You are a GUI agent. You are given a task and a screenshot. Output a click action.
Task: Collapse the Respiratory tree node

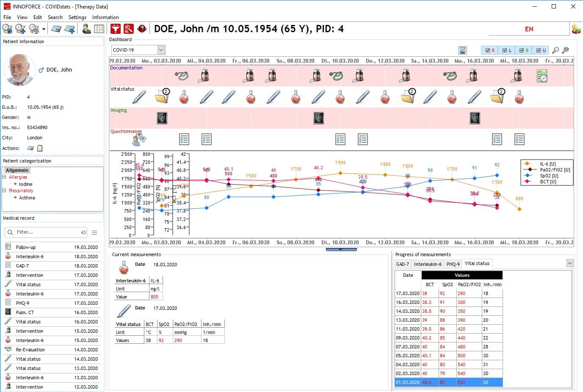tap(5, 190)
